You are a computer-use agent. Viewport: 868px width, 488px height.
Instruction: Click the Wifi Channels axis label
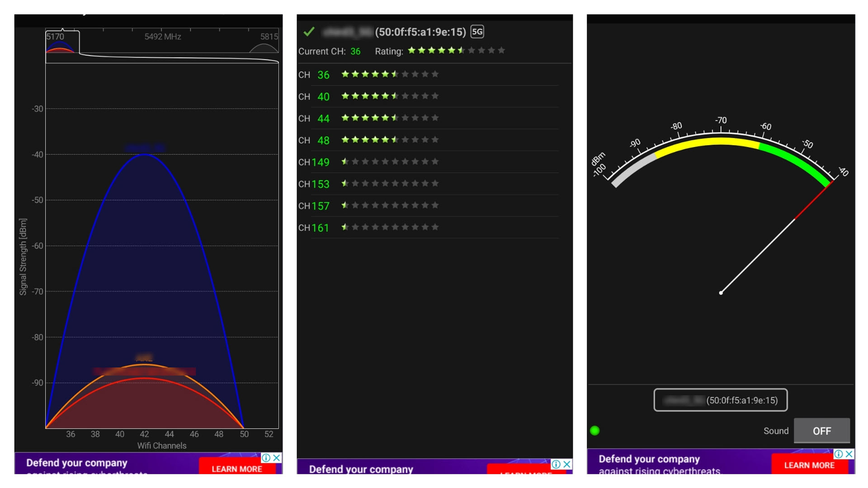(162, 446)
